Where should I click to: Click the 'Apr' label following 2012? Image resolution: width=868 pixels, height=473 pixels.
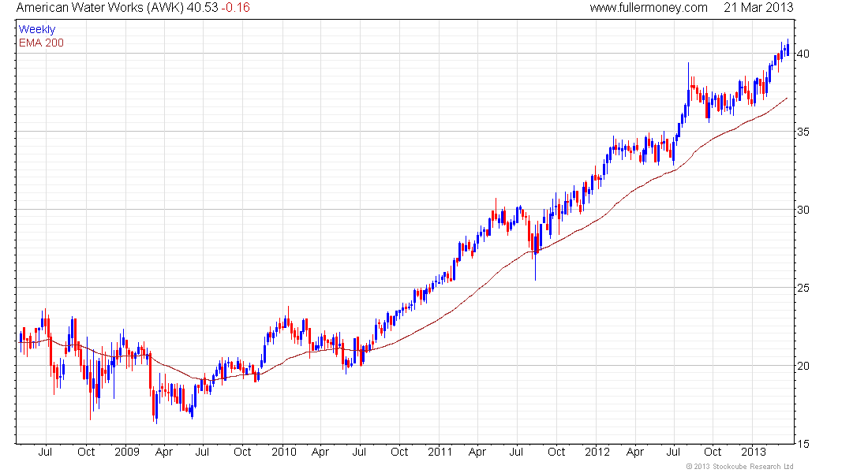click(x=635, y=452)
